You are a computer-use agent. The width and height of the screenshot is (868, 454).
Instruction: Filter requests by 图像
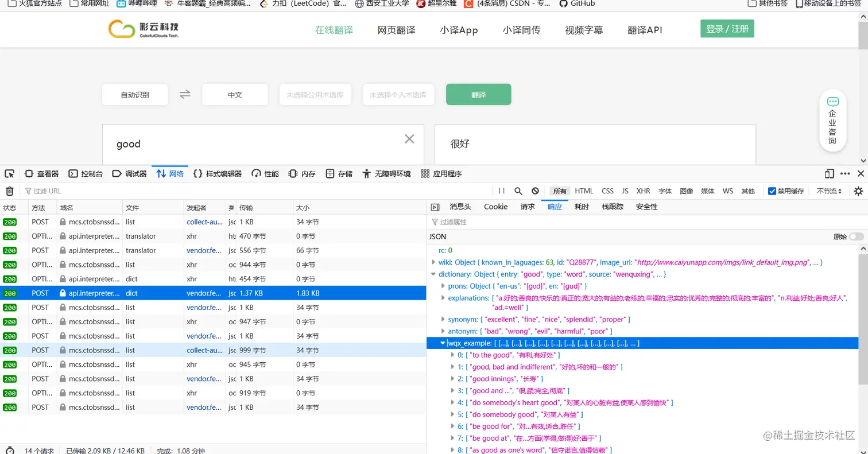pos(687,191)
